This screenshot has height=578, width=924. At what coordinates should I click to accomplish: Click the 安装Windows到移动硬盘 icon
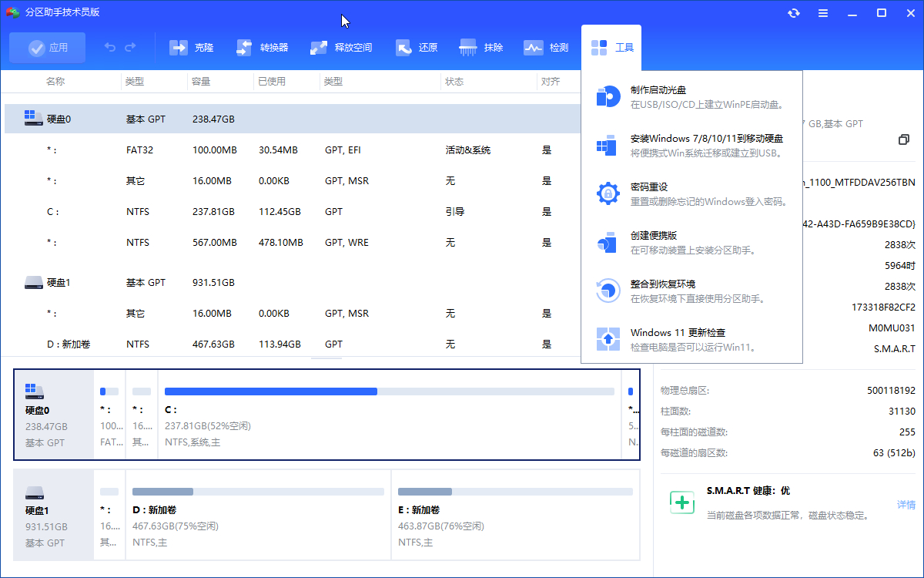click(x=608, y=145)
